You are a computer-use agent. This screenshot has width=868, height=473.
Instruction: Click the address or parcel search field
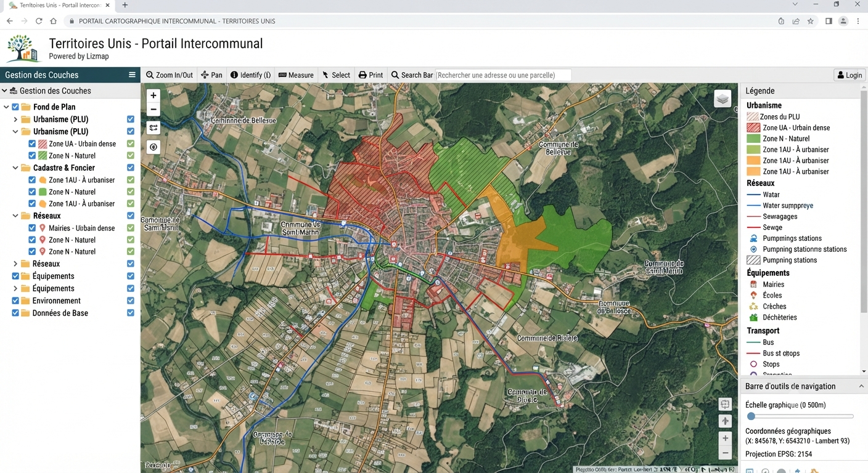tap(504, 75)
